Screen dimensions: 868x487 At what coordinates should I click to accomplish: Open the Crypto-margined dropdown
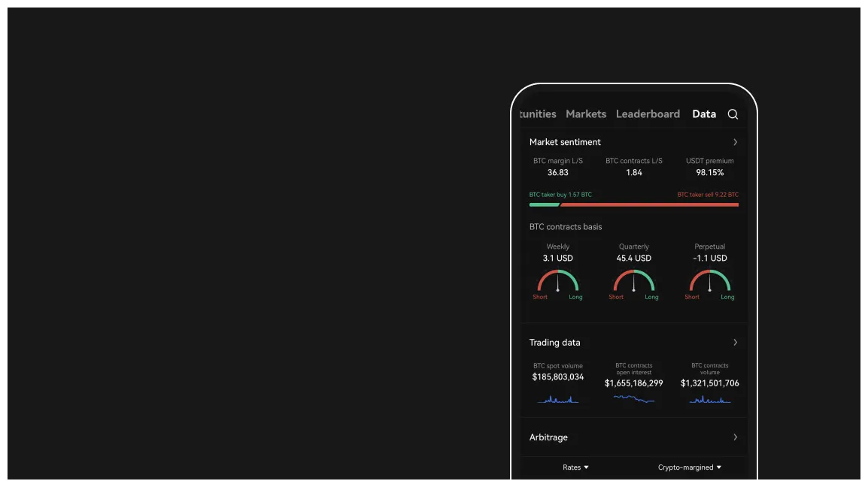click(x=690, y=467)
